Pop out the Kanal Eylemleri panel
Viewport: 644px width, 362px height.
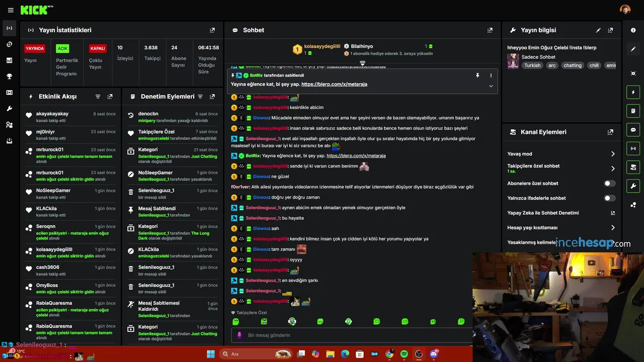pos(610,132)
